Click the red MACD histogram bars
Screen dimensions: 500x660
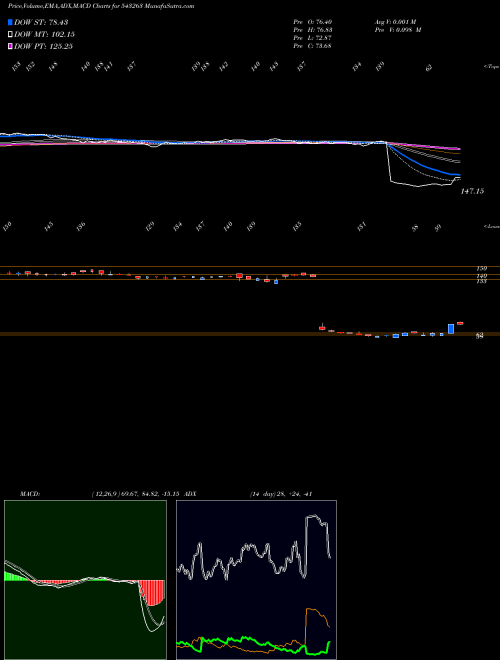152,593
